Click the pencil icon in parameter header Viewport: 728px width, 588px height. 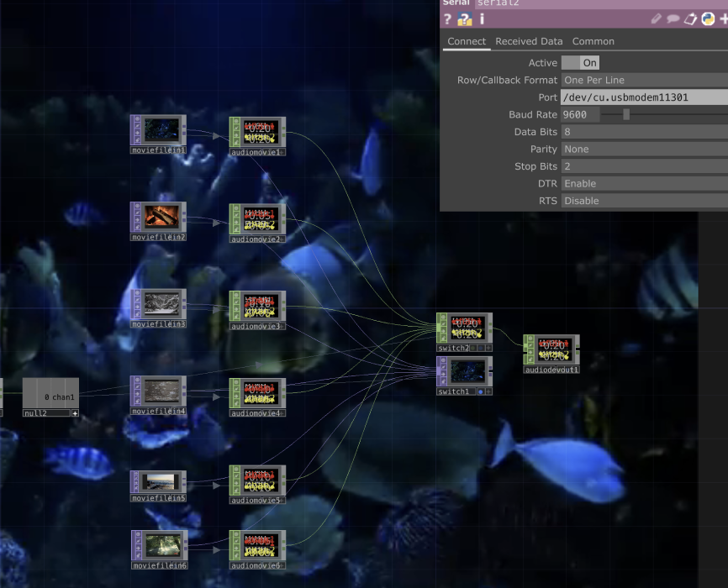tap(657, 19)
